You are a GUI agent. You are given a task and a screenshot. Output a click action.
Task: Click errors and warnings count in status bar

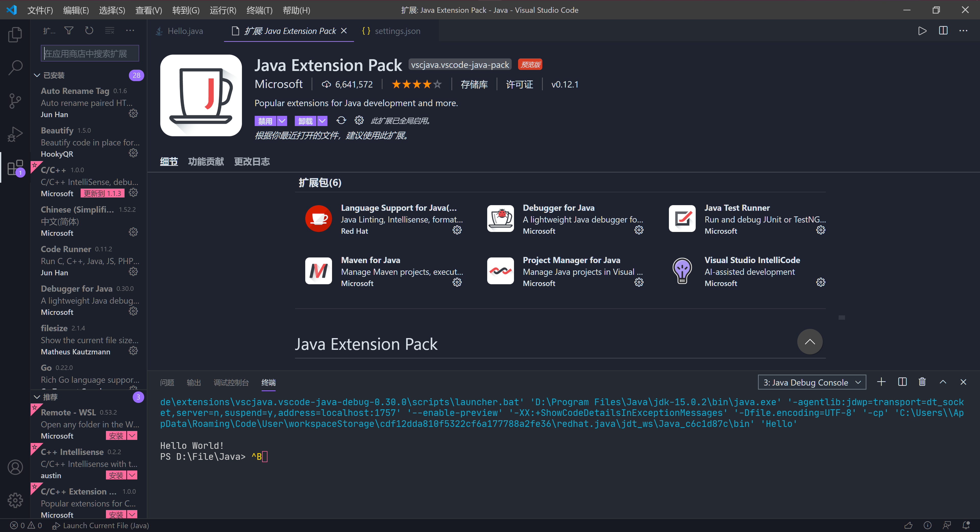26,526
